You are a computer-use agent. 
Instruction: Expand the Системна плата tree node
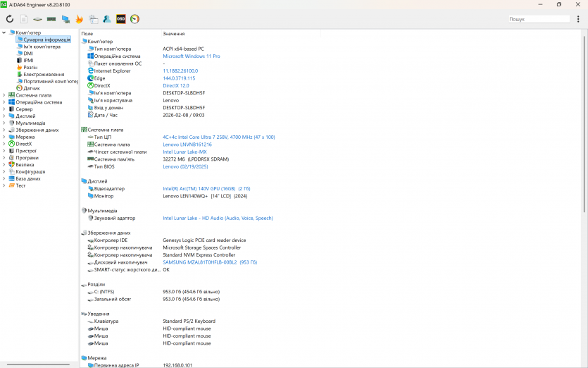pyautogui.click(x=4, y=95)
